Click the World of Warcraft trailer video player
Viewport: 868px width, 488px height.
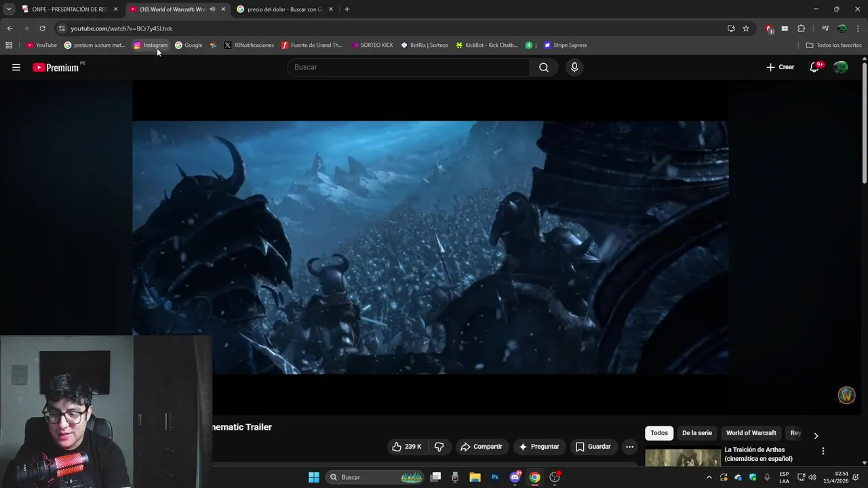431,247
